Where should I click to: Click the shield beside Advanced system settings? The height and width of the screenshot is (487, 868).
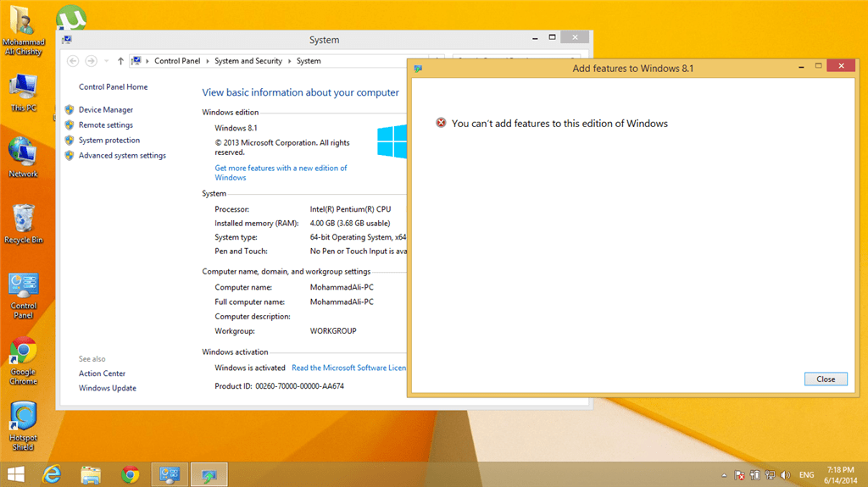pyautogui.click(x=70, y=156)
